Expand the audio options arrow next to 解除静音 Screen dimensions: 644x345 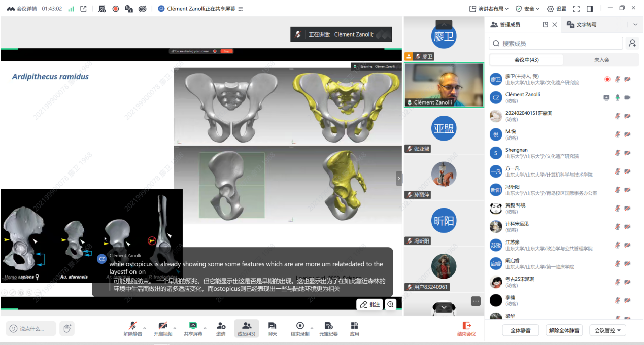[145, 328]
